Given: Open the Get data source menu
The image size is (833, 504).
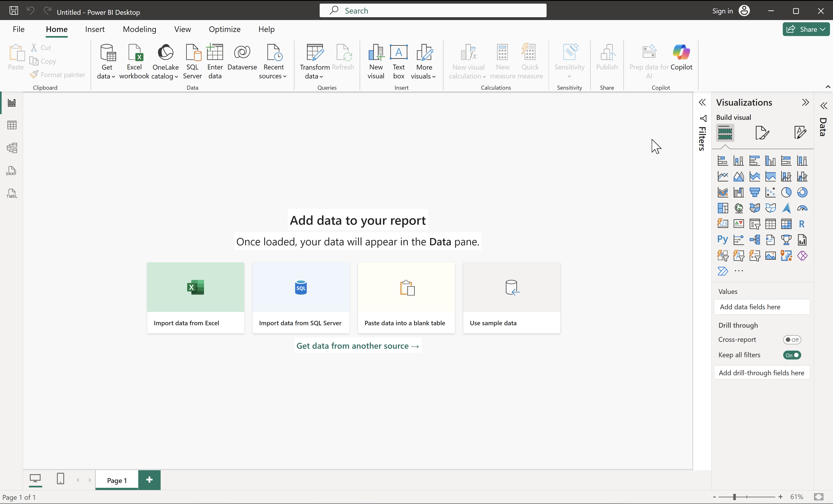Looking at the screenshot, I should pos(107,62).
